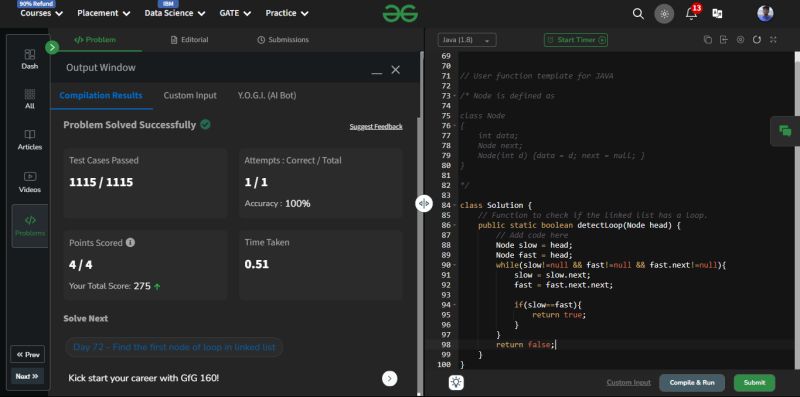Open the user profile avatar
Viewport: 800px width, 397px height.
tap(765, 13)
